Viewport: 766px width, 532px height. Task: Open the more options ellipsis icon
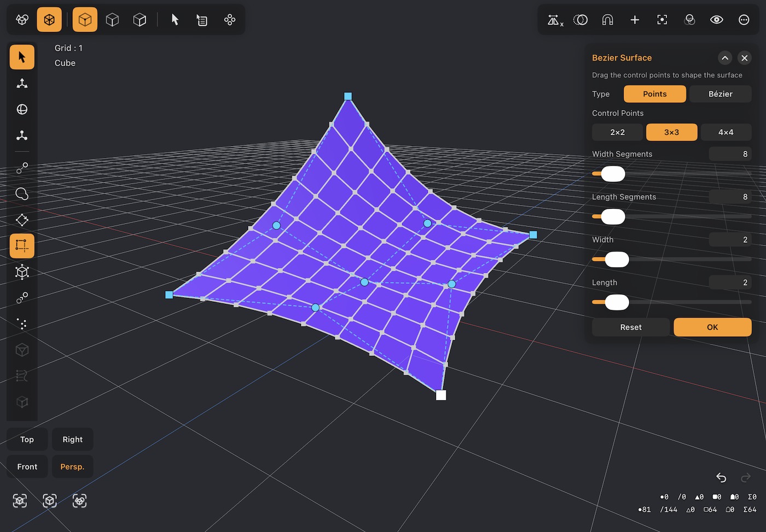(744, 20)
